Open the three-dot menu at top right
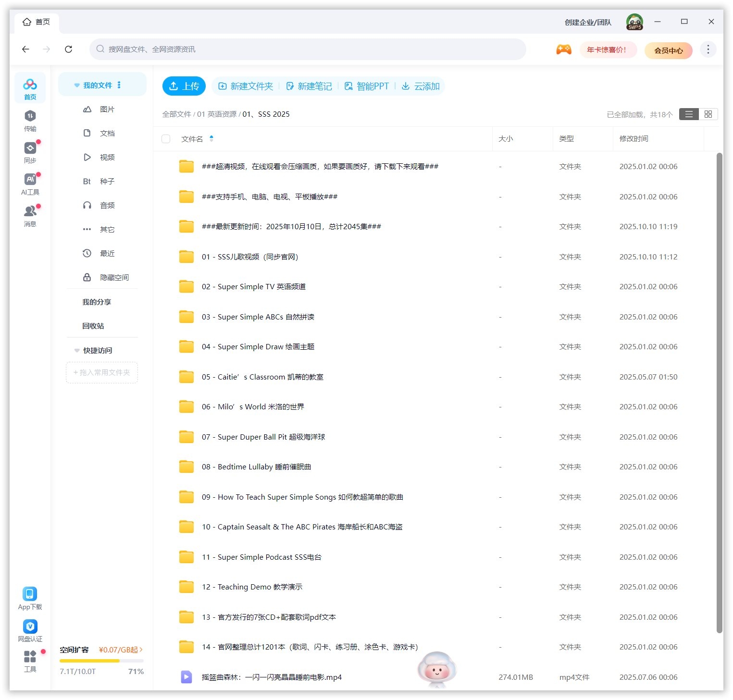 pos(708,49)
